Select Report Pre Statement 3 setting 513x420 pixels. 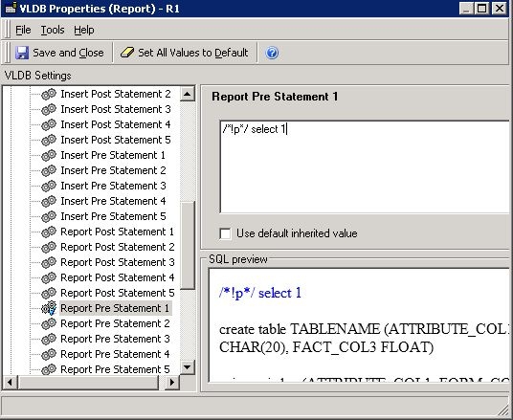coord(115,340)
